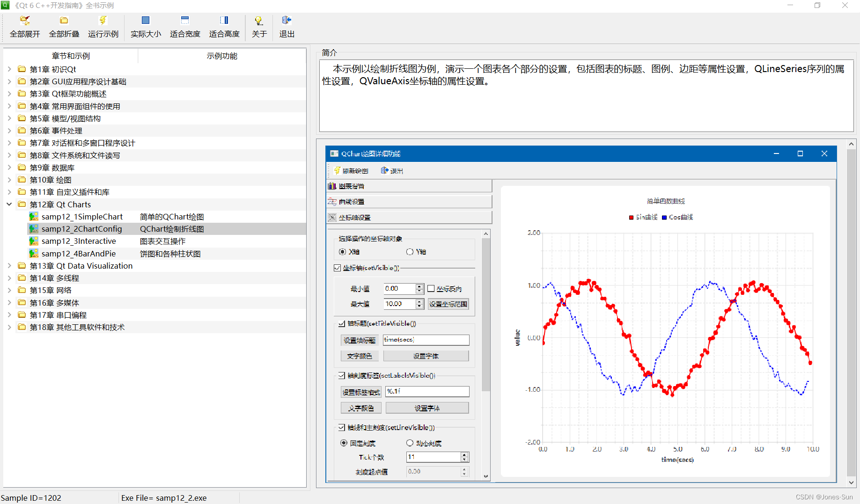
Task: Click the blue Cos曲线 legend marker
Action: click(664, 217)
